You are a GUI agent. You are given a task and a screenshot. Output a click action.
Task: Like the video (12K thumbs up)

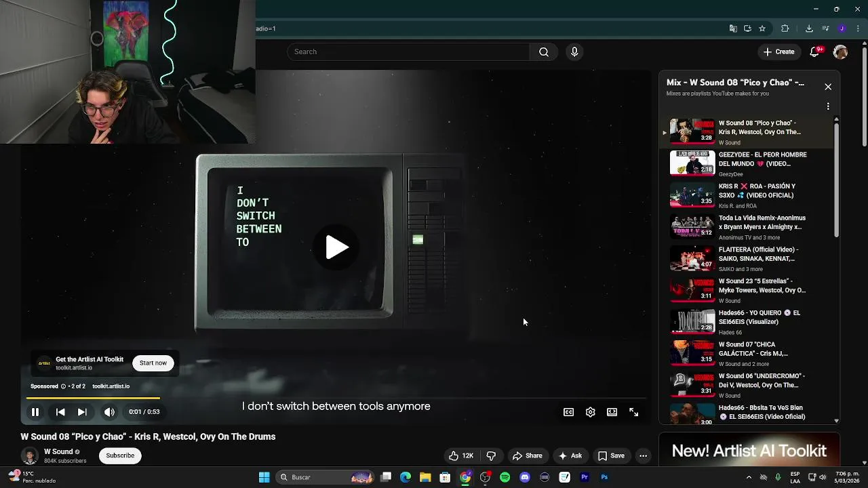(460, 455)
